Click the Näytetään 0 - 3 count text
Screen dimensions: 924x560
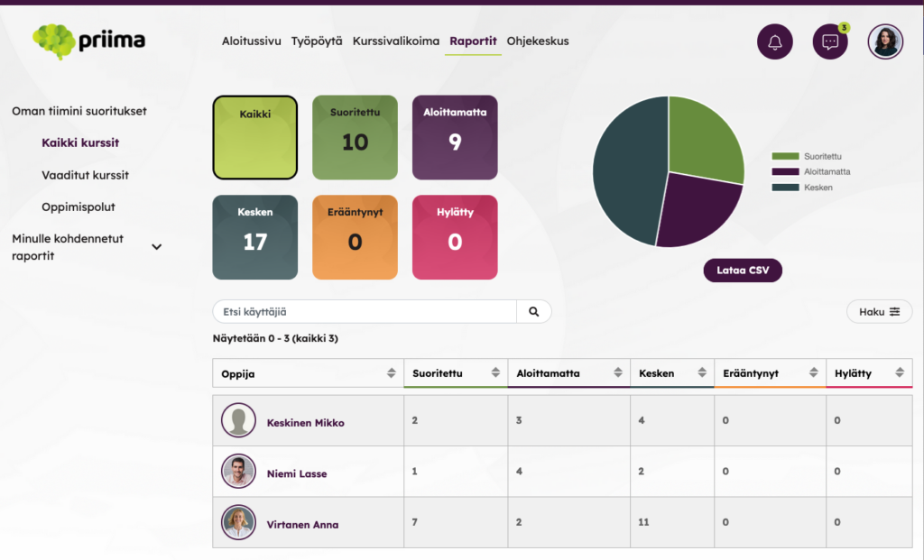(275, 338)
